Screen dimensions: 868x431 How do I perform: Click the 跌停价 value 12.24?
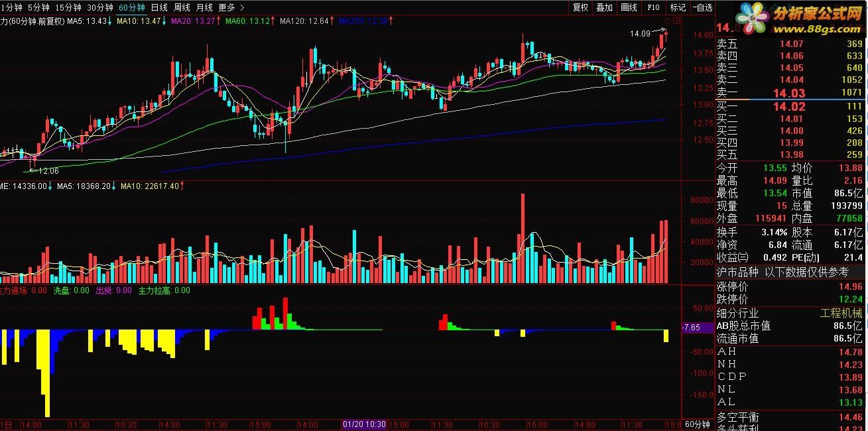(850, 300)
